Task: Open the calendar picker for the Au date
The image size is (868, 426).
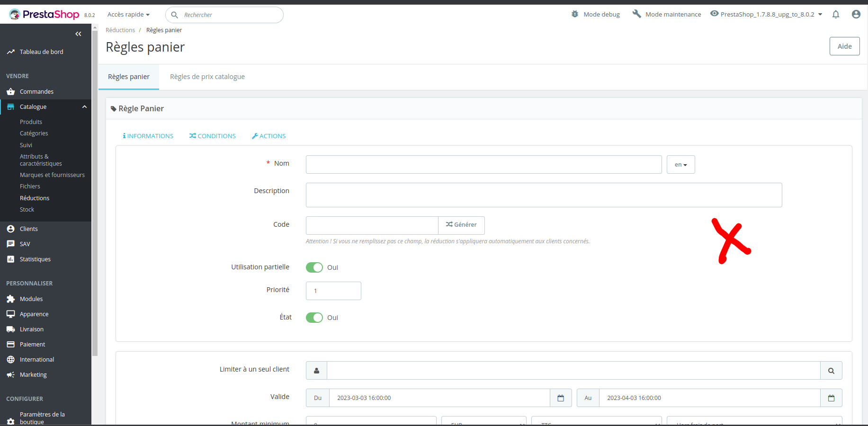Action: 832,398
